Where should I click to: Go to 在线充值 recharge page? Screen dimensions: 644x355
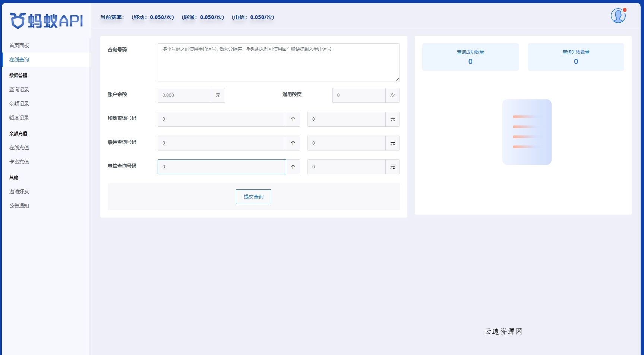click(19, 148)
